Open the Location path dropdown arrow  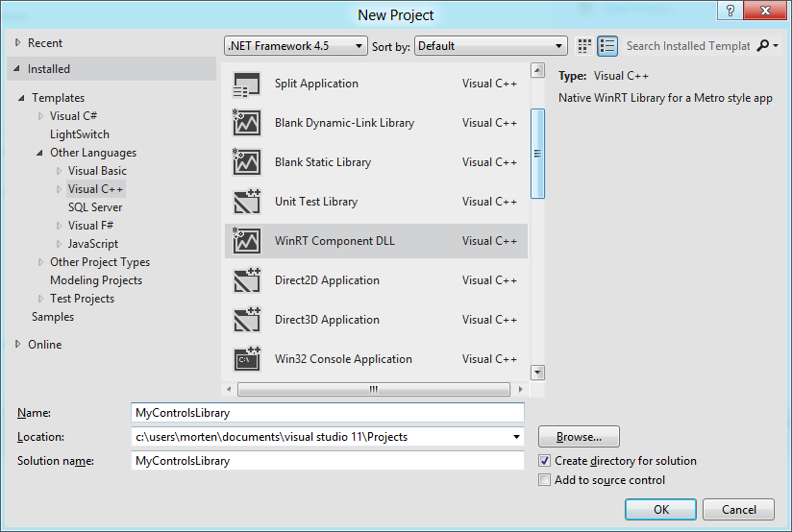click(516, 437)
